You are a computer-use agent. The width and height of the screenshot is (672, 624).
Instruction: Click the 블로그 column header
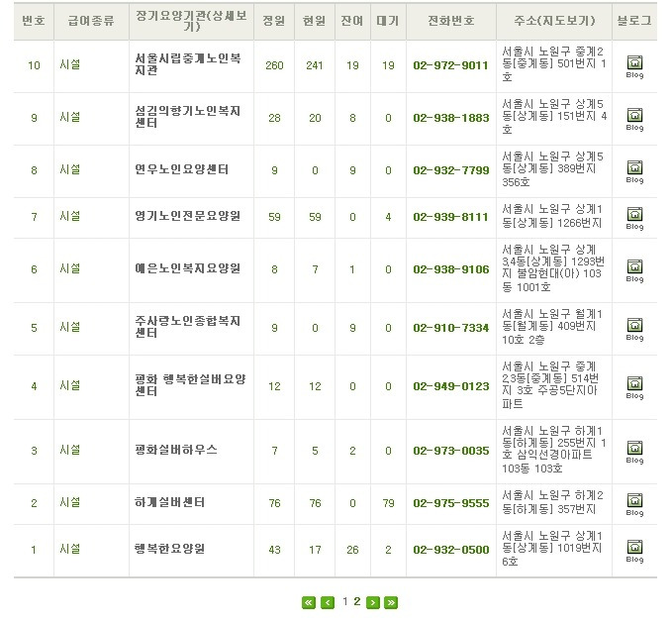[x=634, y=20]
